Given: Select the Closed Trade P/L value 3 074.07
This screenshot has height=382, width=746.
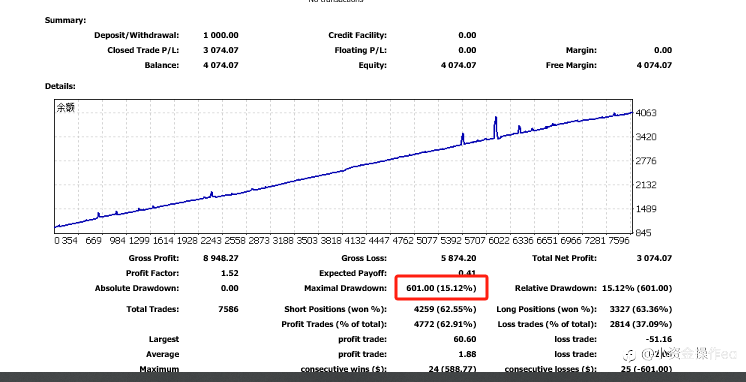Looking at the screenshot, I should [221, 50].
